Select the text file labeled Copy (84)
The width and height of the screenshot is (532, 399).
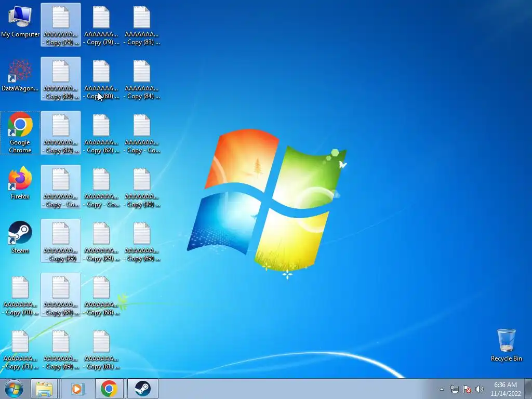(142, 79)
